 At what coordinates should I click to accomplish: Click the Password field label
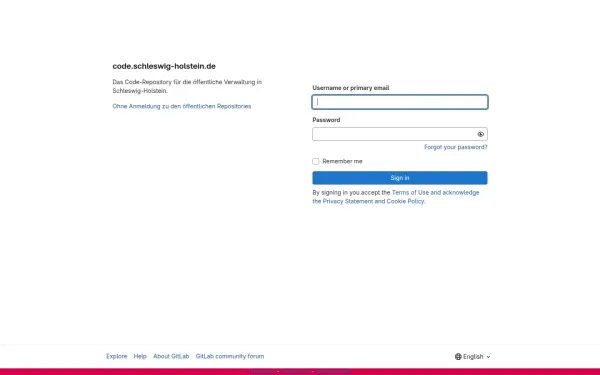click(326, 120)
